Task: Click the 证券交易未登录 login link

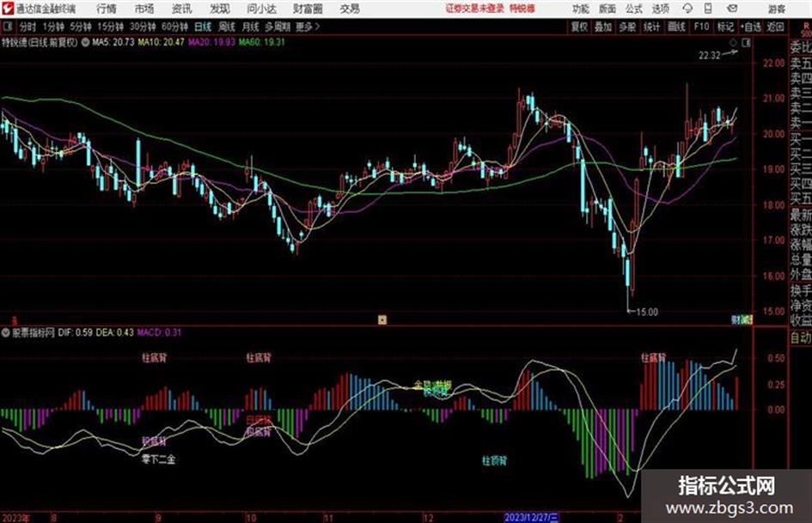Action: (475, 9)
